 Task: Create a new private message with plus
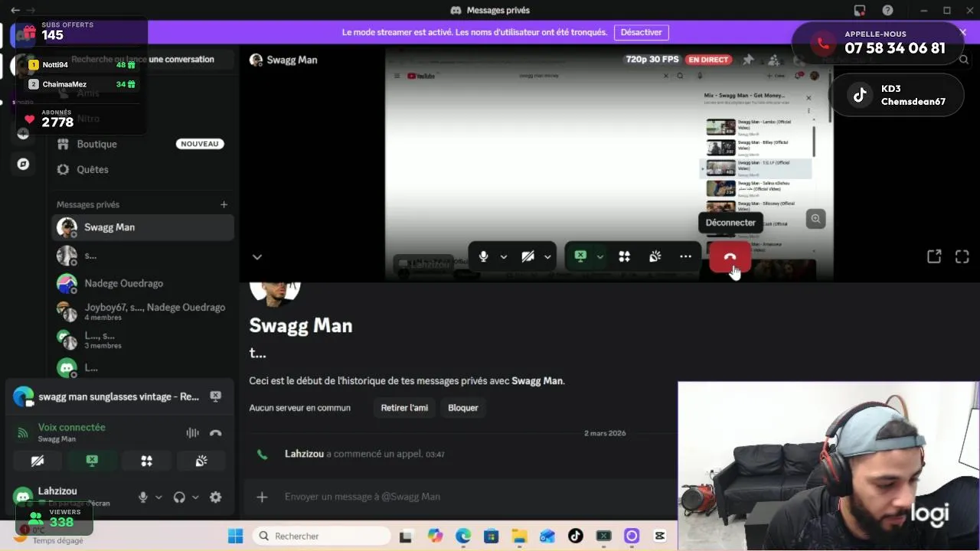pyautogui.click(x=224, y=204)
